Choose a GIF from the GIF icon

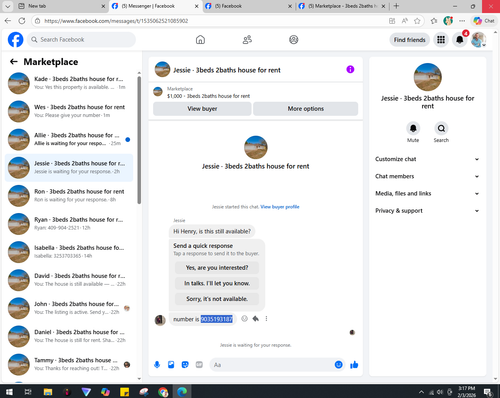click(x=199, y=365)
